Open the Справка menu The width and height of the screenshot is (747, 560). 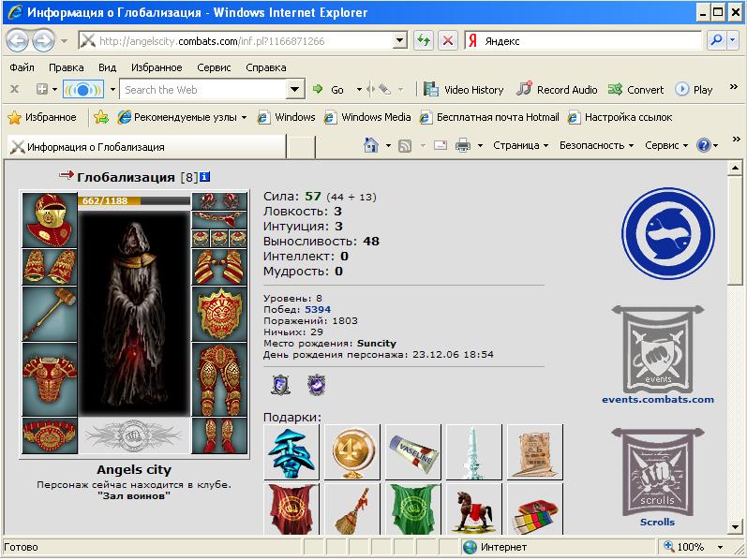pos(266,67)
